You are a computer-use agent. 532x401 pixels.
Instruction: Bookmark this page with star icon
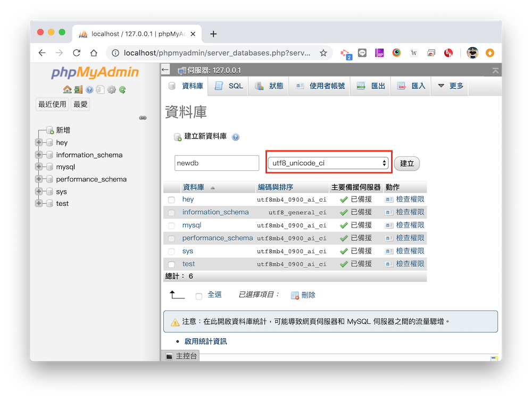(x=323, y=53)
